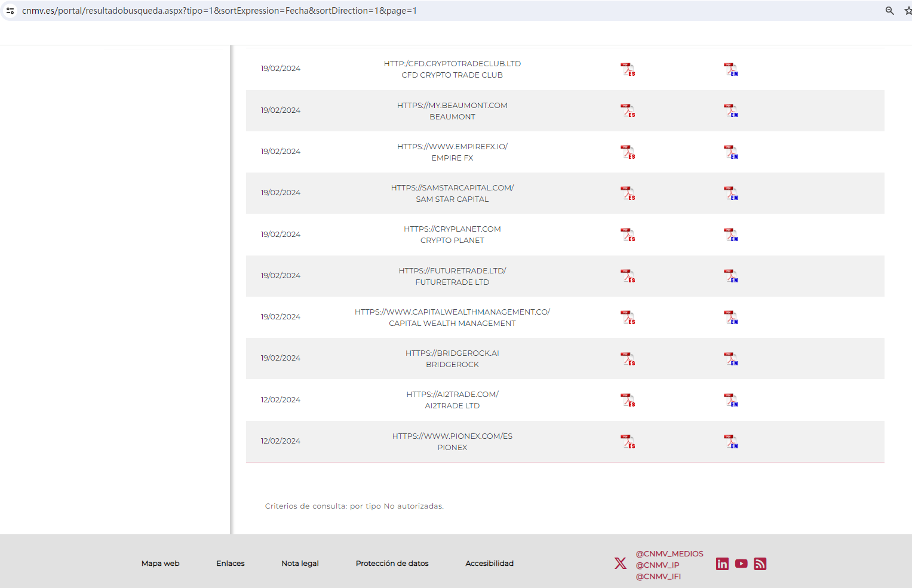
Task: Focus the browser address bar URL
Action: click(219, 11)
